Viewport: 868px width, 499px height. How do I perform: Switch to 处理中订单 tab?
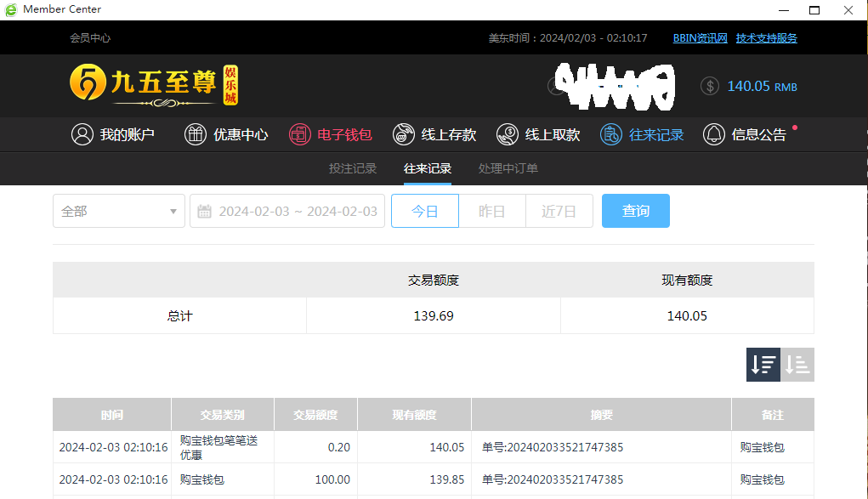508,168
